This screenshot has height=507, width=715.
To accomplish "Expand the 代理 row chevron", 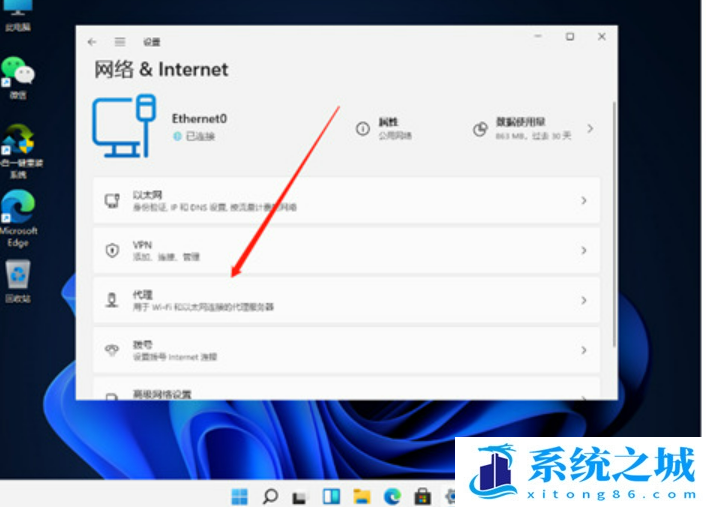I will 583,300.
